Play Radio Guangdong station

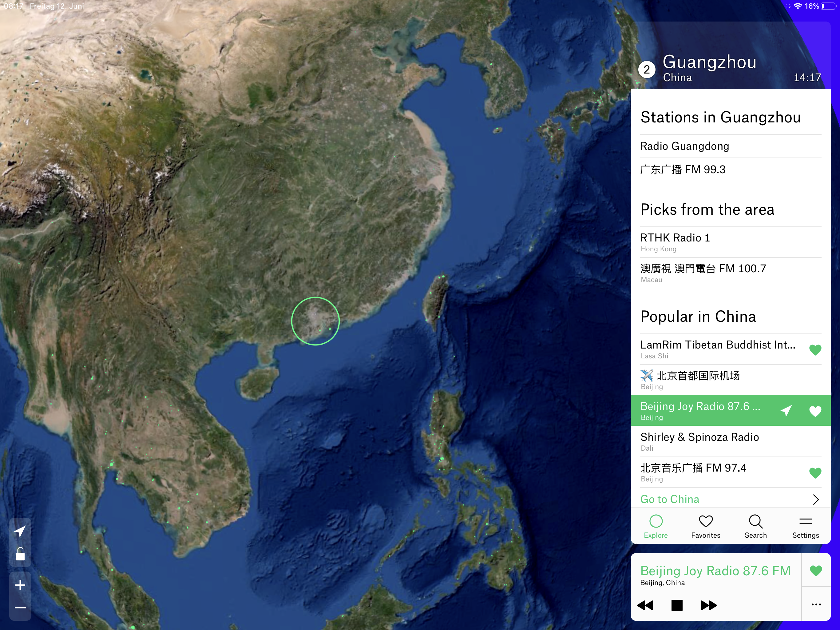click(x=684, y=146)
